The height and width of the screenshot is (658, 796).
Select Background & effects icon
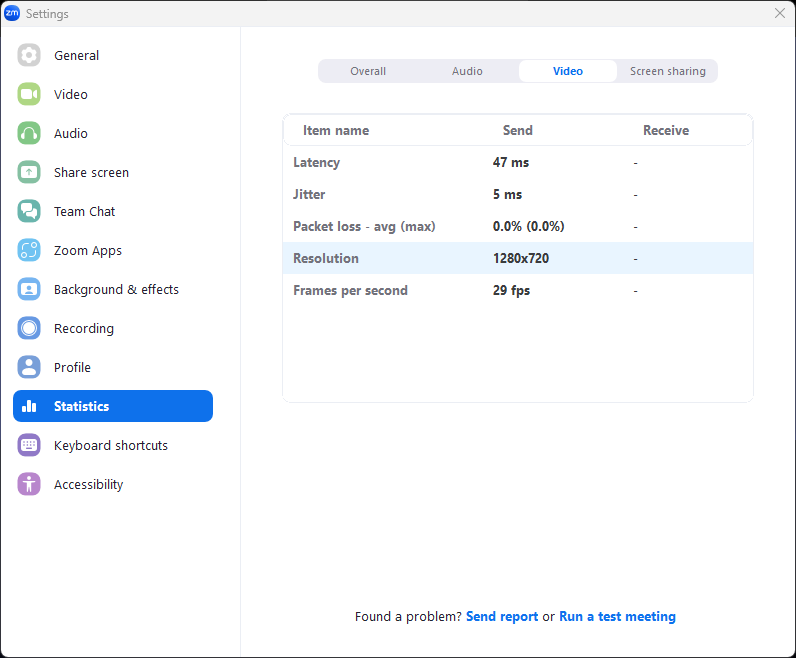pos(29,290)
